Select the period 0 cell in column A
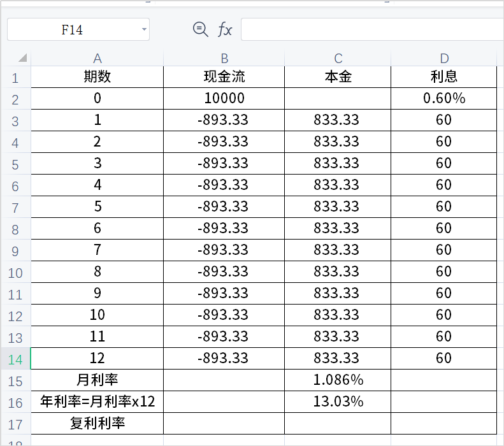 click(97, 98)
